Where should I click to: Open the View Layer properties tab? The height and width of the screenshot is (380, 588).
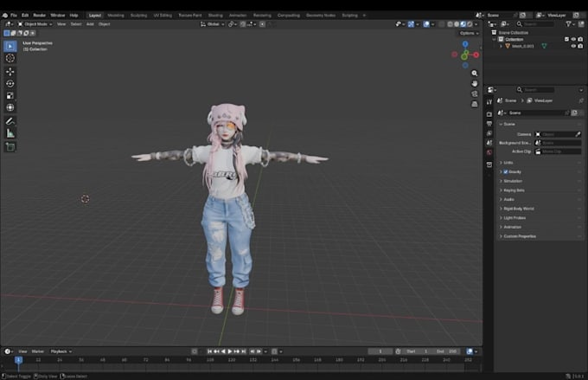[x=489, y=133]
